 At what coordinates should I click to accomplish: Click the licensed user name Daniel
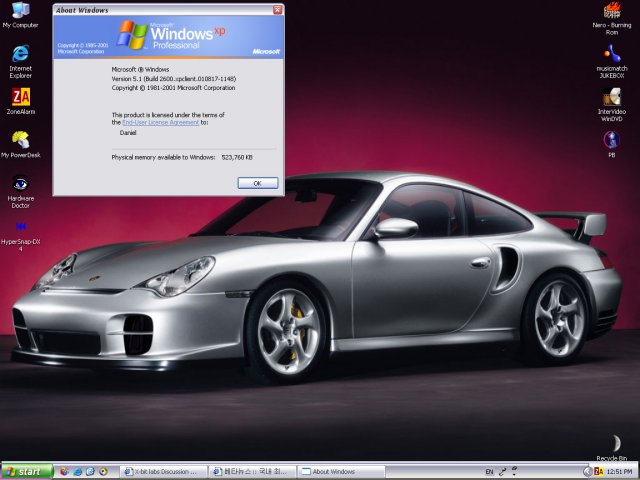[128, 133]
